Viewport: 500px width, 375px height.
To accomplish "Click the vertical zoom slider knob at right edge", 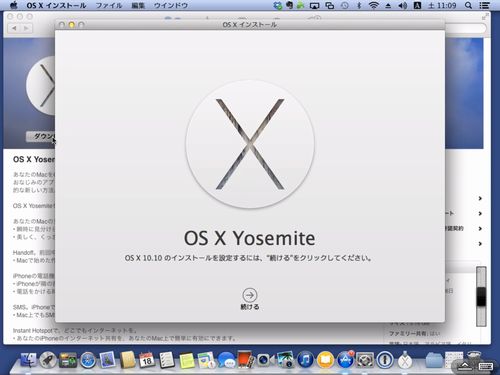I will pos(481,297).
